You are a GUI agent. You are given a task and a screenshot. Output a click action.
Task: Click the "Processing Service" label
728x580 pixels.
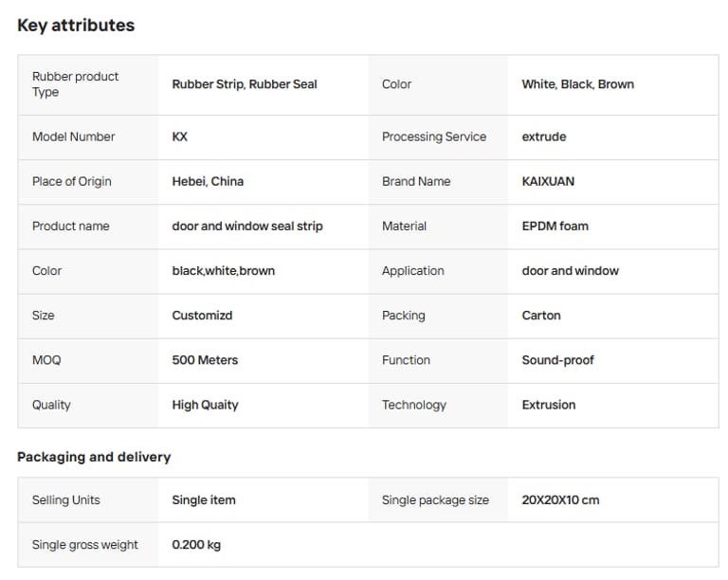coord(434,136)
